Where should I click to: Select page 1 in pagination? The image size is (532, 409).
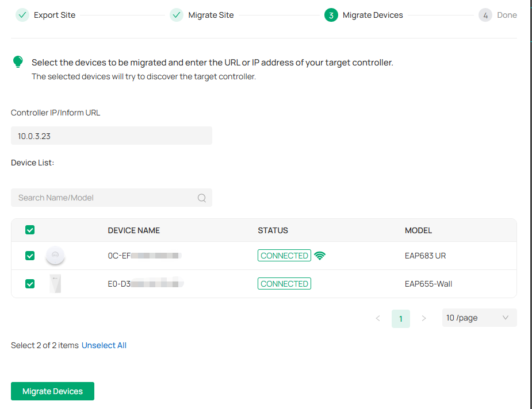coord(401,318)
